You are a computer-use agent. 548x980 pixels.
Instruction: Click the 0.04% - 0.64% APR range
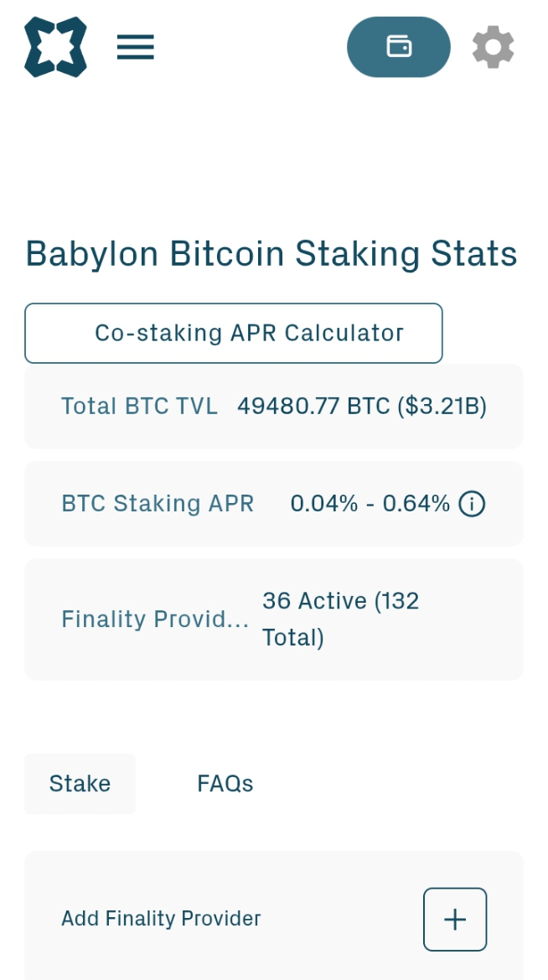point(370,504)
